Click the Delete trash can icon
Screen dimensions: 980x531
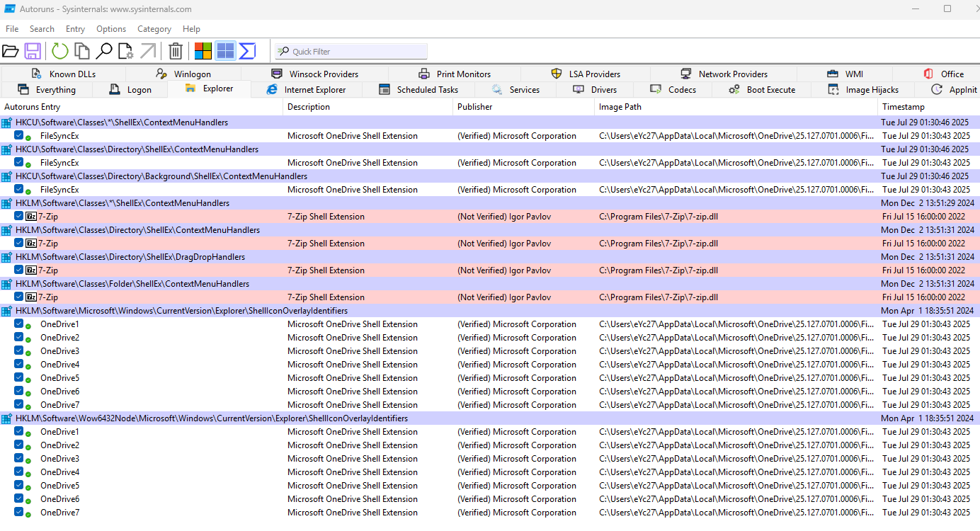pos(176,51)
